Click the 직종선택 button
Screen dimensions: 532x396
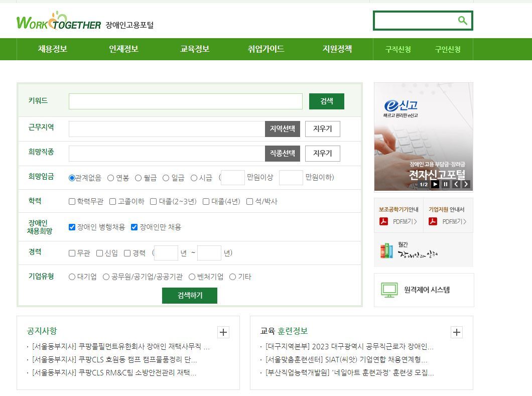tap(282, 154)
